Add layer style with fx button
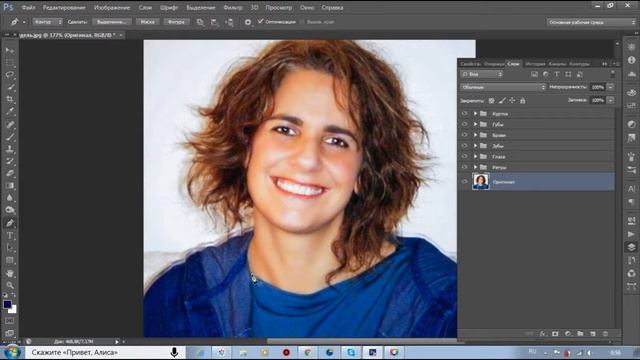The height and width of the screenshot is (360, 640). [x=542, y=334]
